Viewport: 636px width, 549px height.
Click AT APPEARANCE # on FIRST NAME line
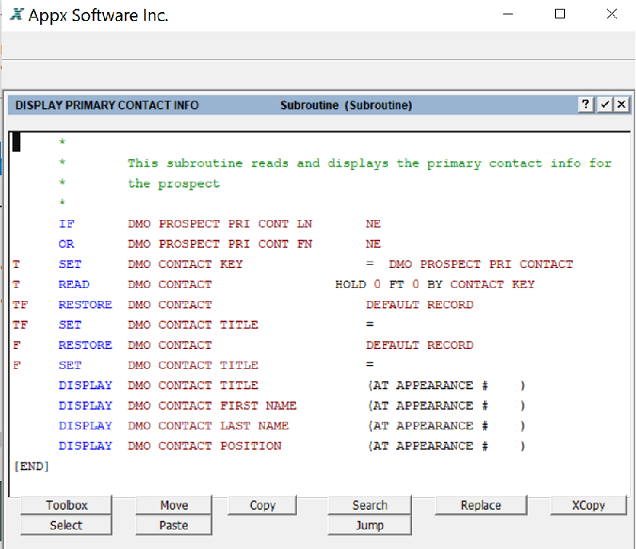(430, 405)
